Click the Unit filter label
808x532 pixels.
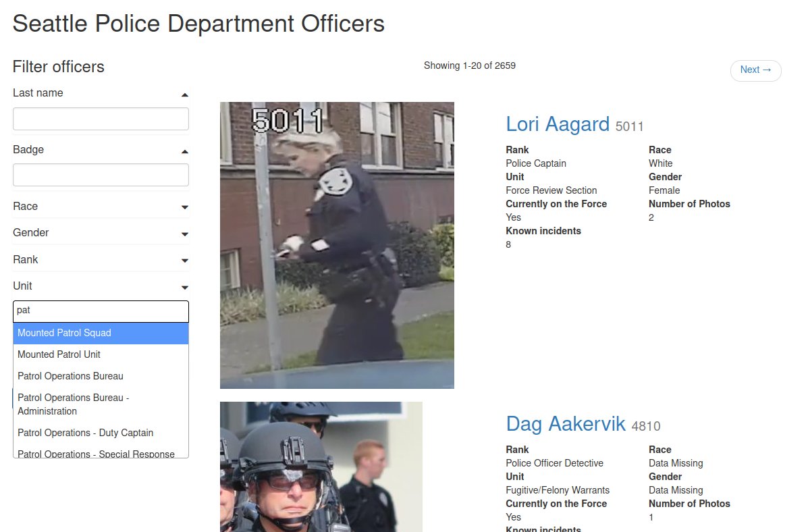tap(23, 286)
